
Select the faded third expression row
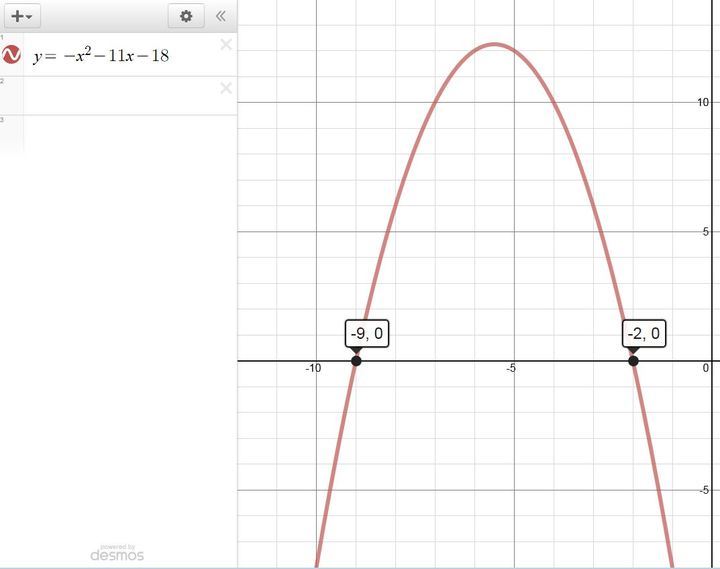[120, 135]
